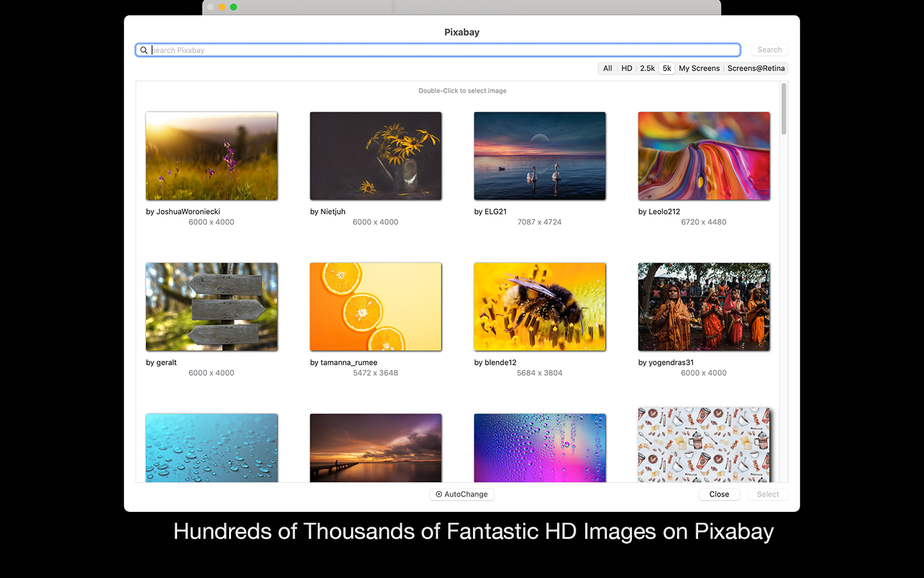Select the wooden signpost image by geralt
The height and width of the screenshot is (578, 924).
coord(212,307)
